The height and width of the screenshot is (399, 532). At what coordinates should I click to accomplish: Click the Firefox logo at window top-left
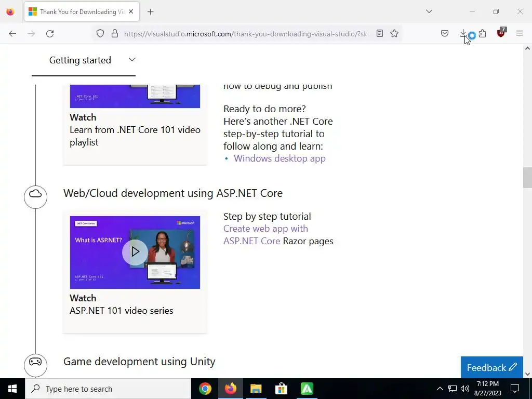10,12
